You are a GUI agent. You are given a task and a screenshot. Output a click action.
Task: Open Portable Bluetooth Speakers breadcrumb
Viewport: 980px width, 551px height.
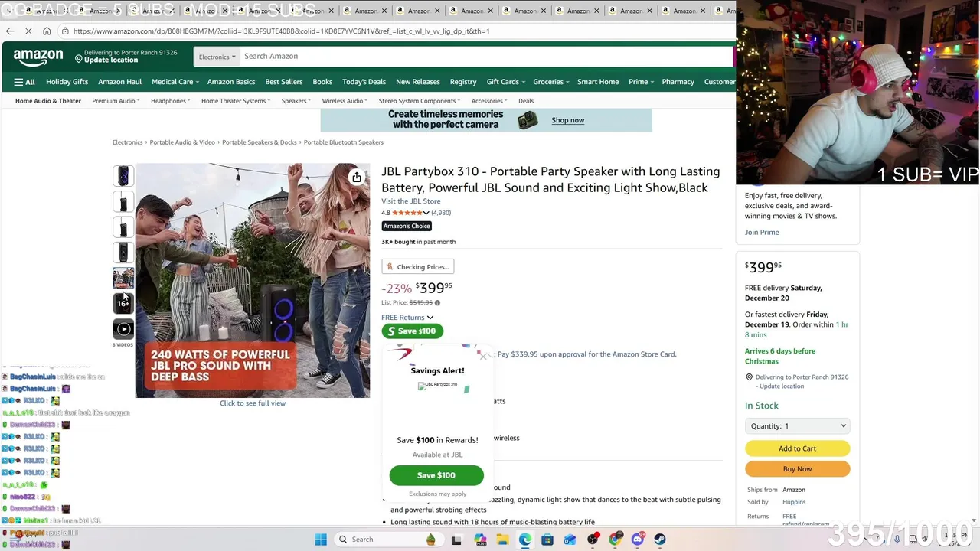(343, 142)
